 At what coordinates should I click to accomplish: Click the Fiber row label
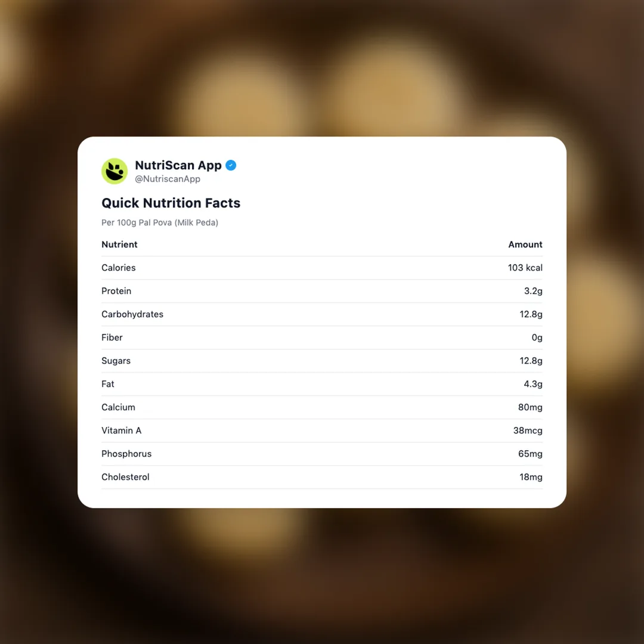tap(112, 338)
